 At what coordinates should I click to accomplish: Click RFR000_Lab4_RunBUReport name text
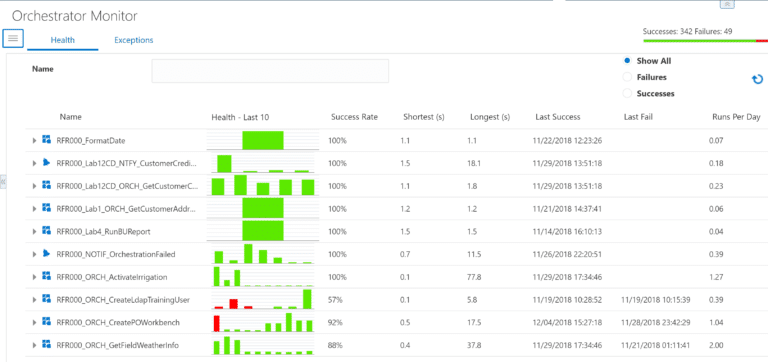click(x=103, y=232)
